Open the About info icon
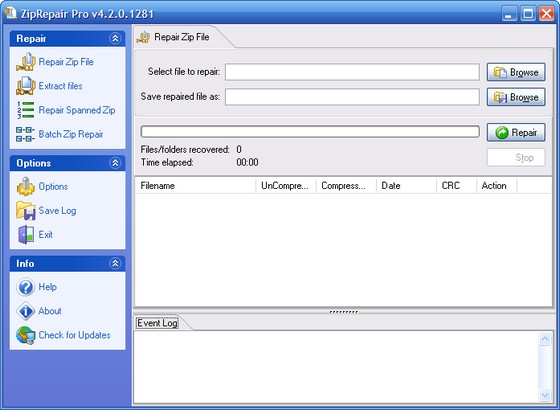Viewport: 560px width, 410px height. click(x=26, y=311)
